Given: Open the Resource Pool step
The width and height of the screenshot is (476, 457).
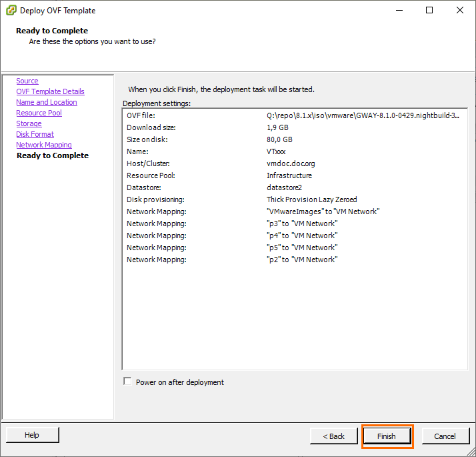Looking at the screenshot, I should coord(39,113).
